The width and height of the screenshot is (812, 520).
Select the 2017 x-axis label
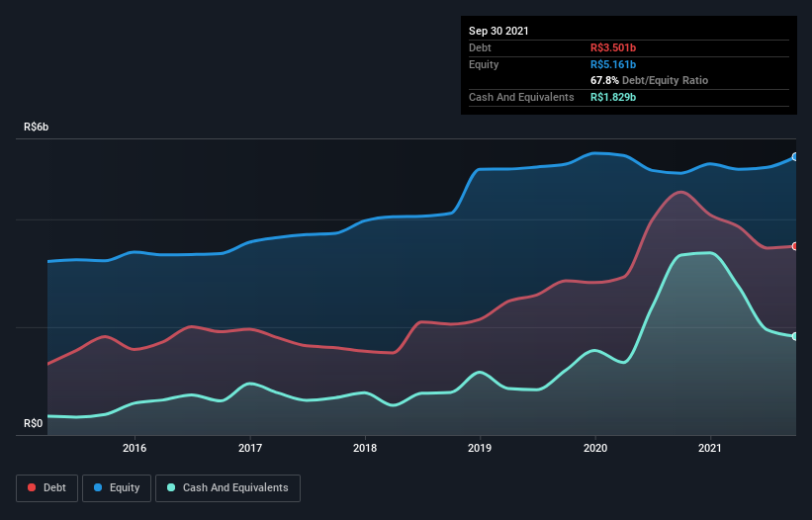coord(250,448)
